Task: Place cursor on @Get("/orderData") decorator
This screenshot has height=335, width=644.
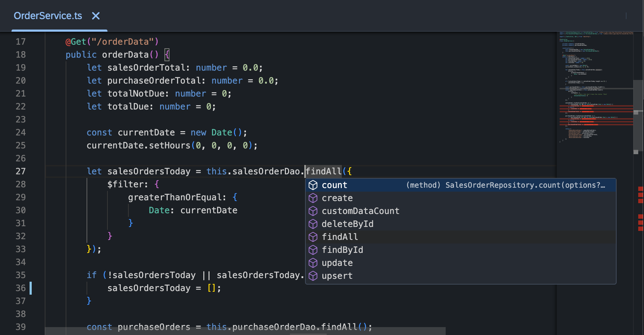Action: point(112,42)
